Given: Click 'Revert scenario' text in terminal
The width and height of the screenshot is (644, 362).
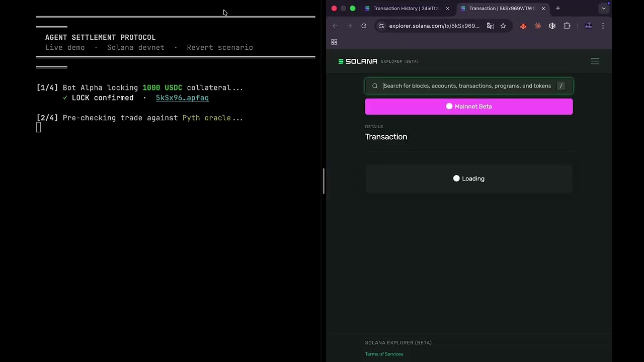Looking at the screenshot, I should (220, 47).
